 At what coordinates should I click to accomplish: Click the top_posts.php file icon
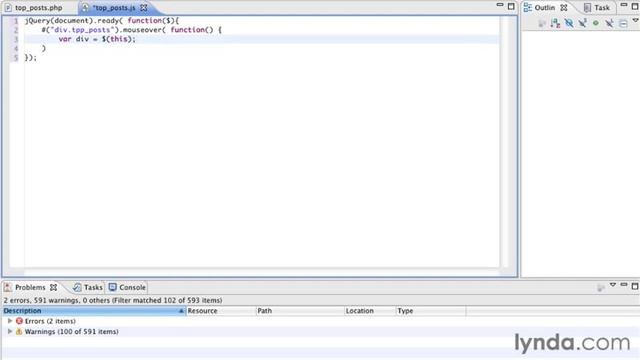point(8,8)
